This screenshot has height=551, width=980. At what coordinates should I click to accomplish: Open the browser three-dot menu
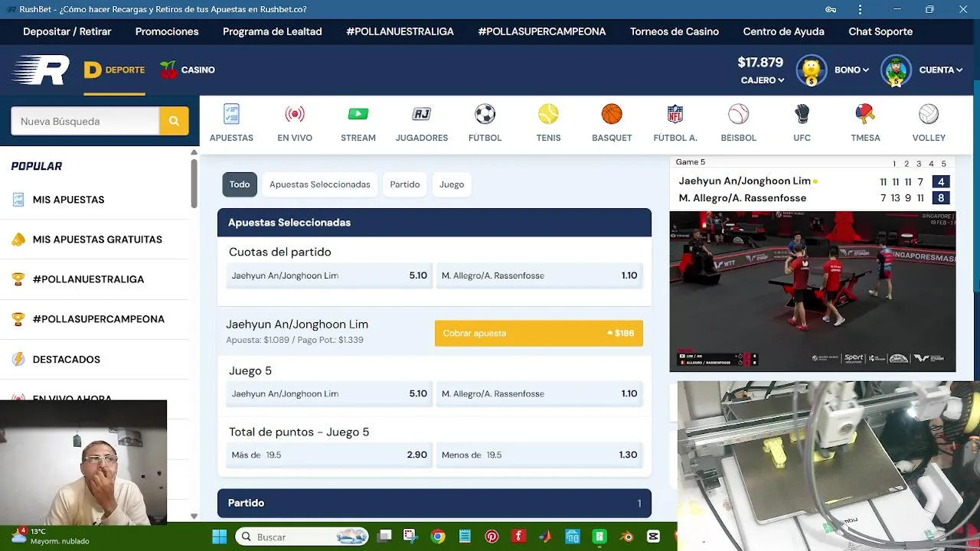(860, 9)
